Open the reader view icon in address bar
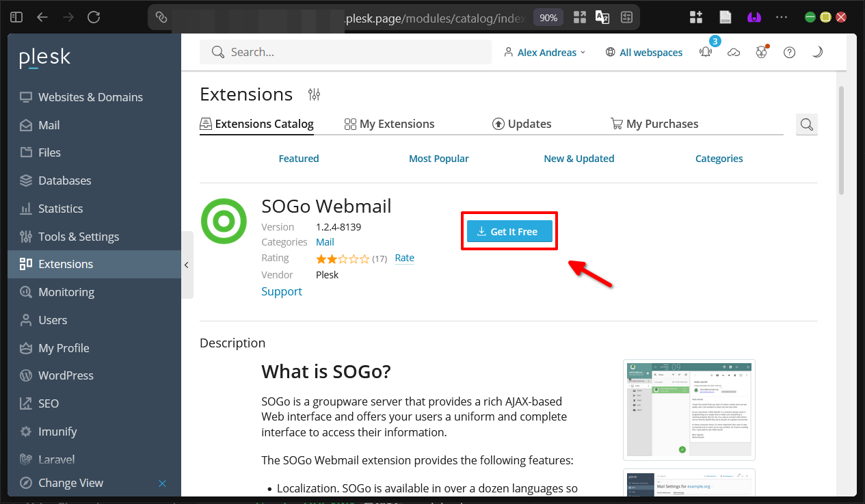The height and width of the screenshot is (504, 865). (x=626, y=18)
